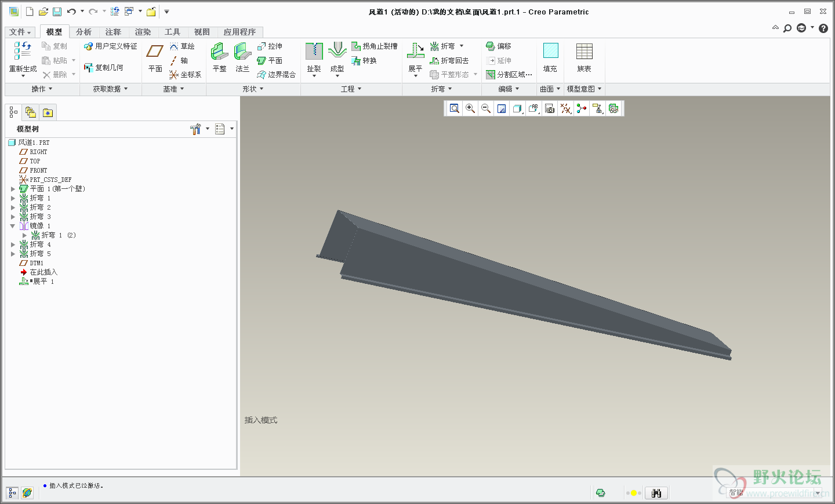
Task: Open named views list in graphics toolbar
Action: 534,108
